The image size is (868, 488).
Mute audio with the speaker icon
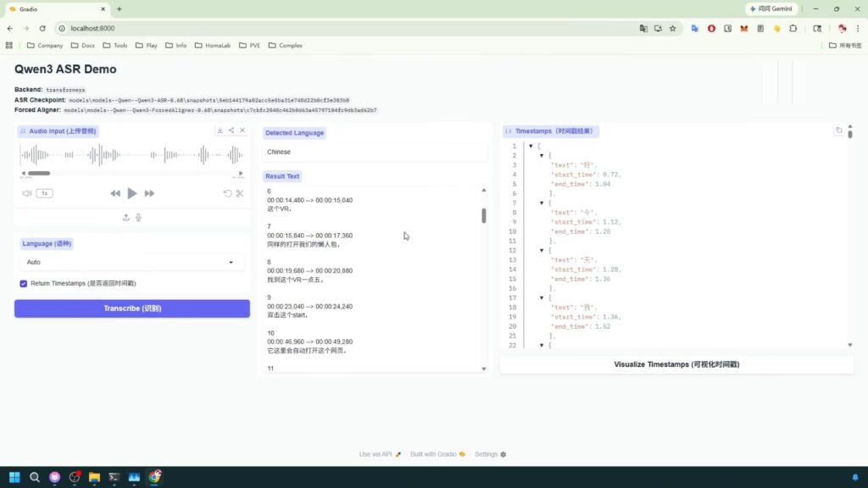26,193
